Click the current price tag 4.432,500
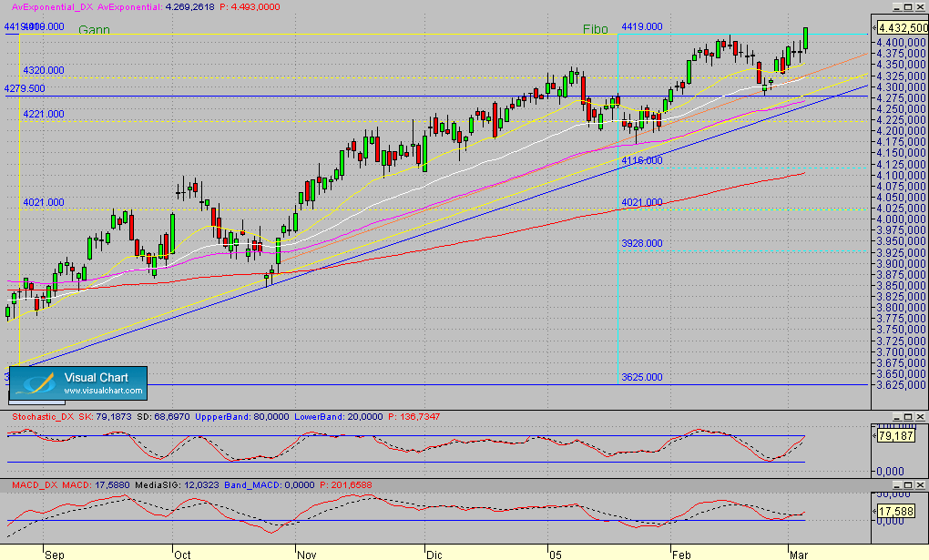The height and width of the screenshot is (560, 929). [x=903, y=28]
